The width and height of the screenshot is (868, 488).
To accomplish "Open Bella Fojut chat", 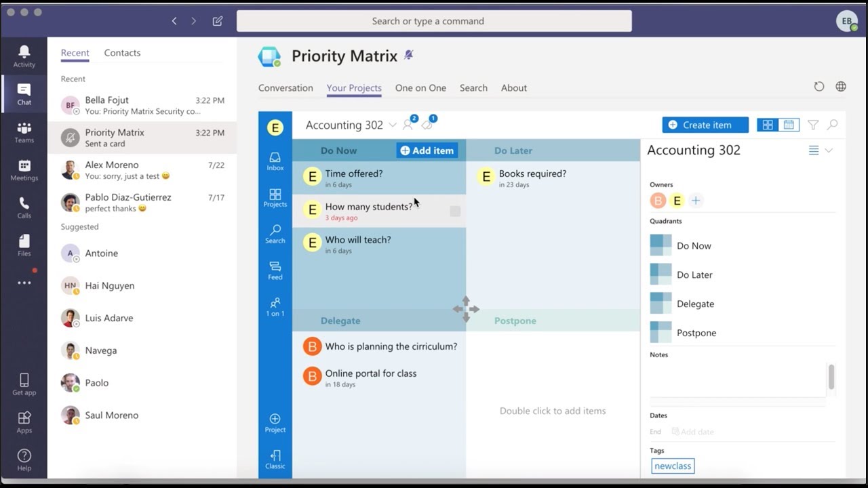I will point(142,105).
